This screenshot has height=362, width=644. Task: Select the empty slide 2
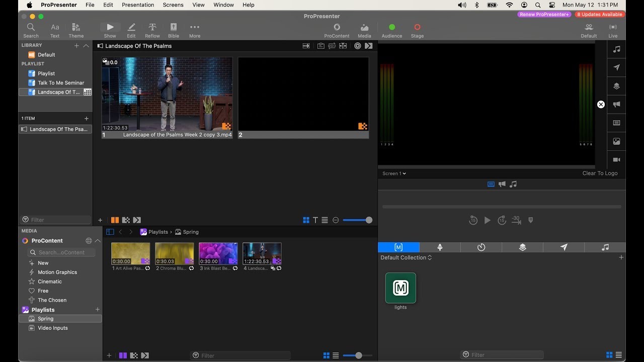tap(303, 98)
